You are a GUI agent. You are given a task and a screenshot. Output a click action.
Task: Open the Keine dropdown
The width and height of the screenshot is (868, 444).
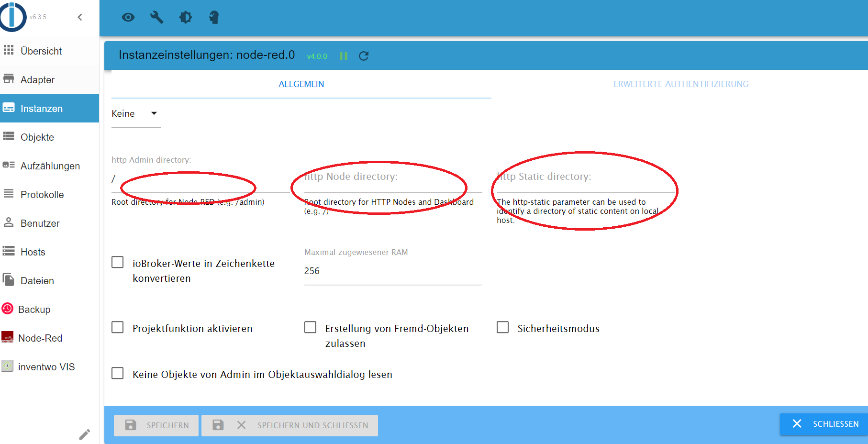136,114
